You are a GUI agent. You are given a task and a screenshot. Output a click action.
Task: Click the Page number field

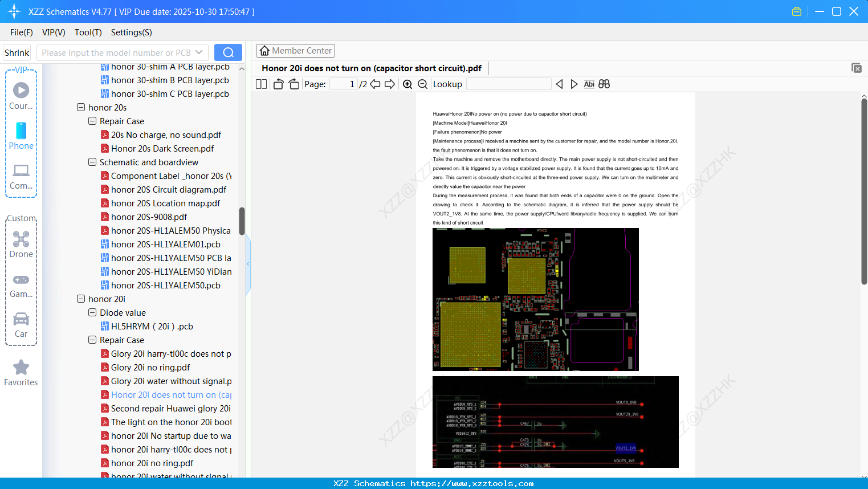click(x=343, y=84)
